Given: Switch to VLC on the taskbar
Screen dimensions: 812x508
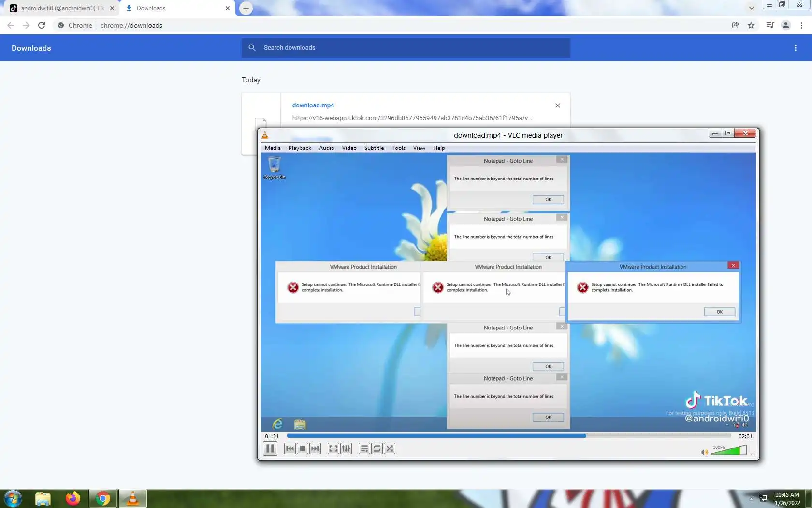Looking at the screenshot, I should click(x=133, y=498).
